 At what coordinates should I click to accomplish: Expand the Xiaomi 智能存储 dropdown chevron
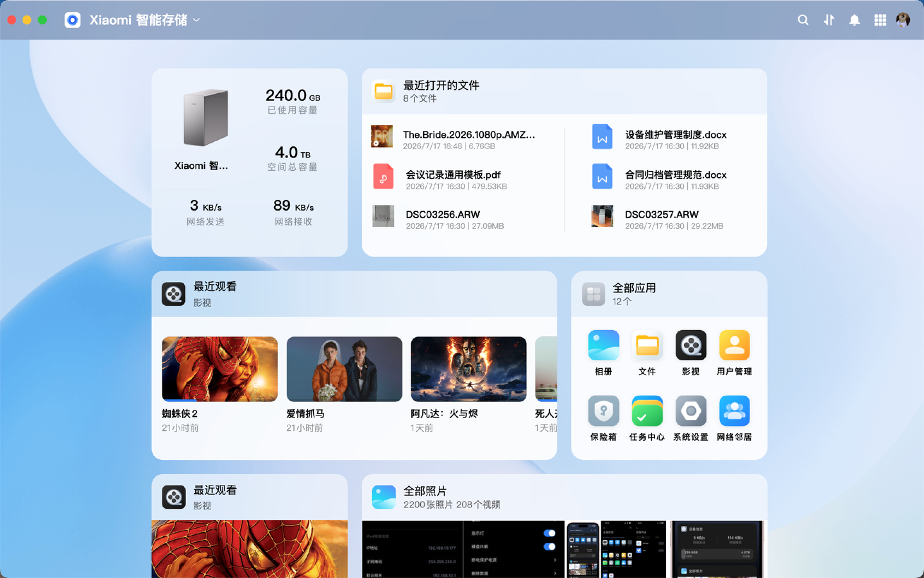196,20
